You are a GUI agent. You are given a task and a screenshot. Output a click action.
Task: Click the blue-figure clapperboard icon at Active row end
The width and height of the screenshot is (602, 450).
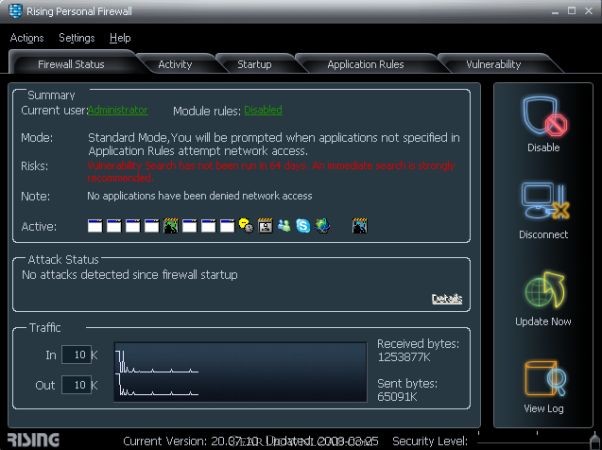[360, 226]
